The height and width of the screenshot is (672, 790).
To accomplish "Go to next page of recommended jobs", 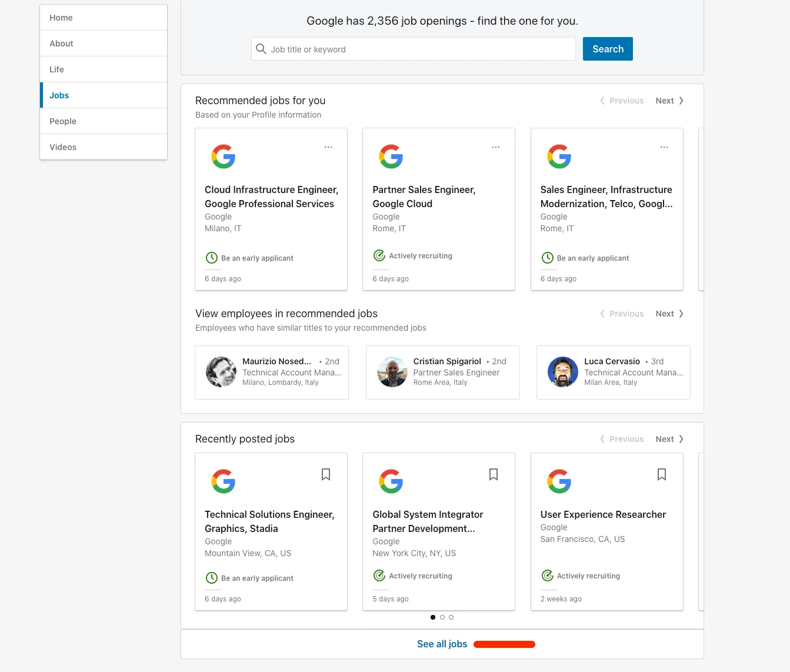I will tap(669, 101).
